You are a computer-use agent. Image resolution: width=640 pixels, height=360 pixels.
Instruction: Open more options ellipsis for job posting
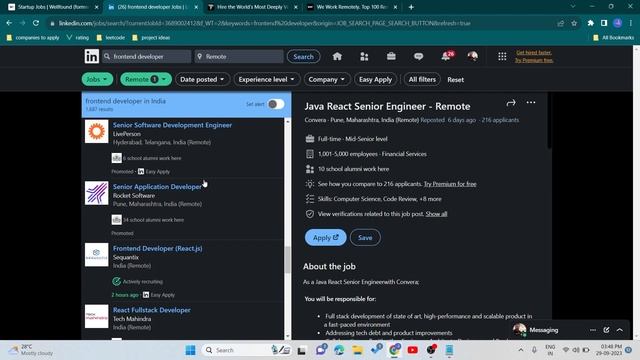click(x=531, y=102)
